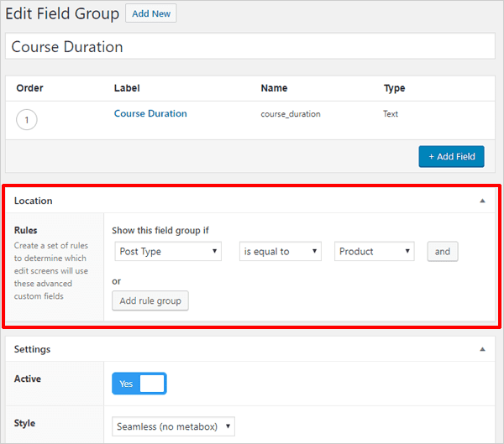Click the + Add Field button
The image size is (504, 444).
(x=451, y=156)
